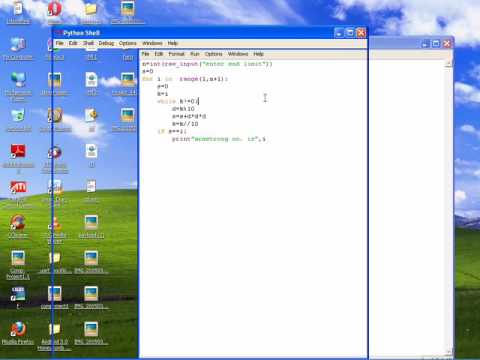Open File menu in the editor window
The width and height of the screenshot is (480, 360).
coord(145,54)
